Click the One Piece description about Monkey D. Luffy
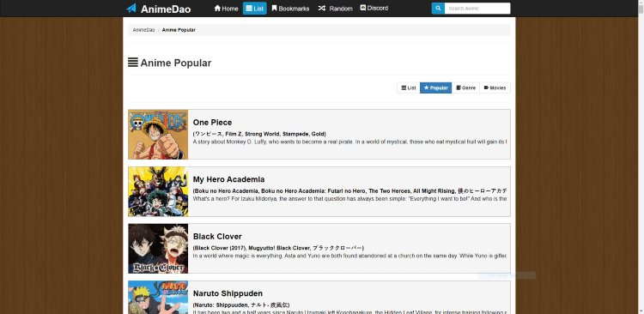644x314 pixels. (x=350, y=142)
